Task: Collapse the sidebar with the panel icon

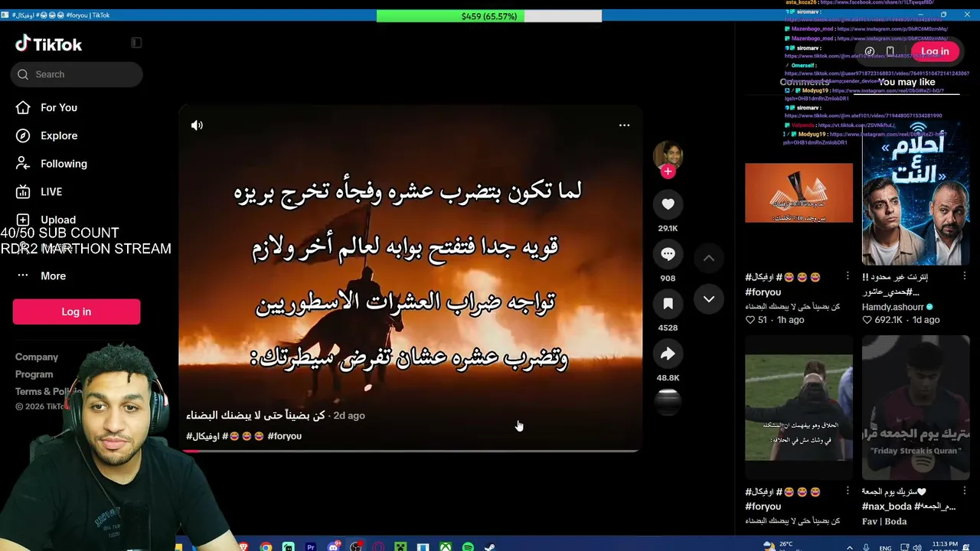Action: [x=136, y=43]
